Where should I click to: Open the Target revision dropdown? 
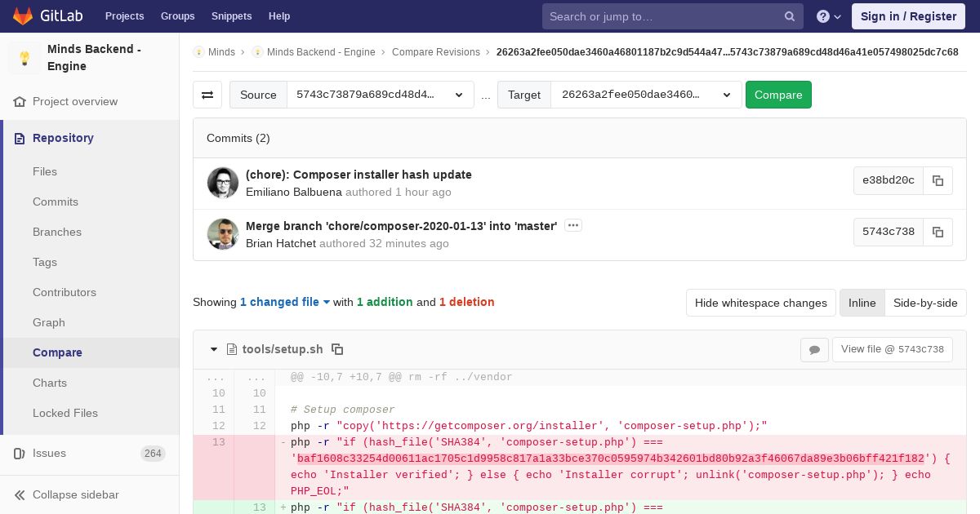tap(646, 95)
